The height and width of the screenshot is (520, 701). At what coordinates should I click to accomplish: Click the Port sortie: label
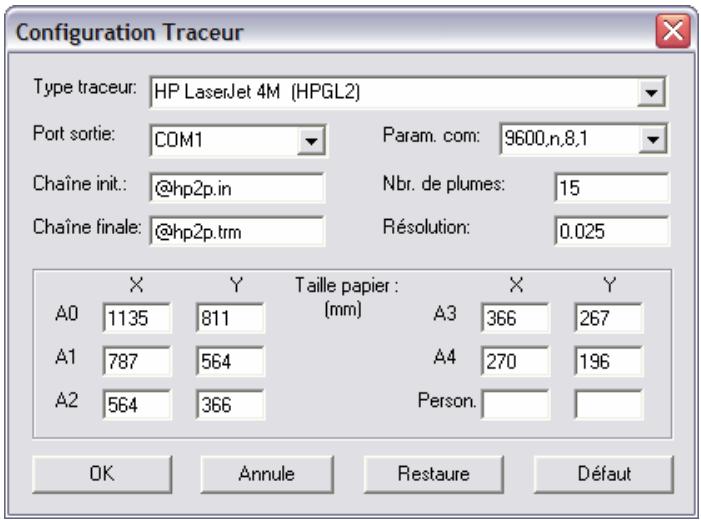point(74,134)
